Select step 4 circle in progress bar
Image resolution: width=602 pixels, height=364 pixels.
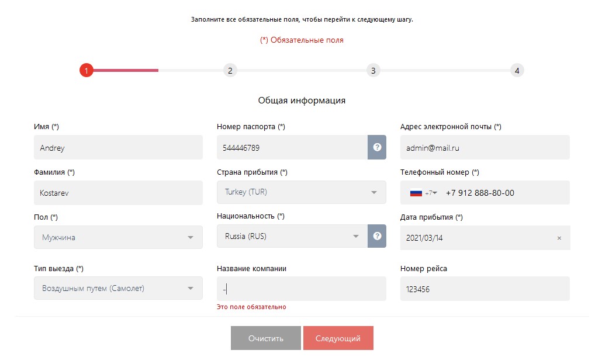coord(516,71)
